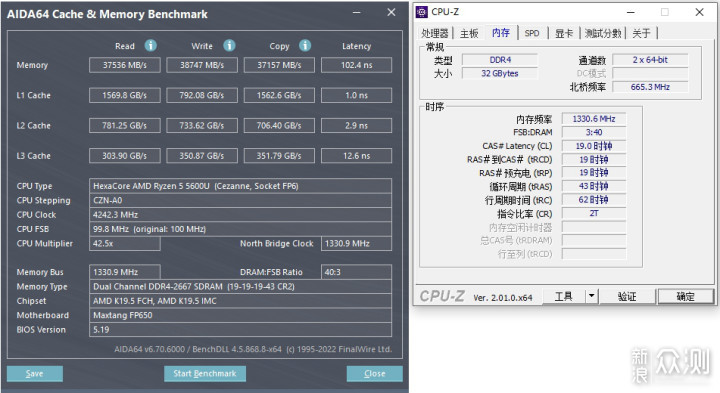Click DRAM:FSB Ratio value 40:3

(356, 272)
